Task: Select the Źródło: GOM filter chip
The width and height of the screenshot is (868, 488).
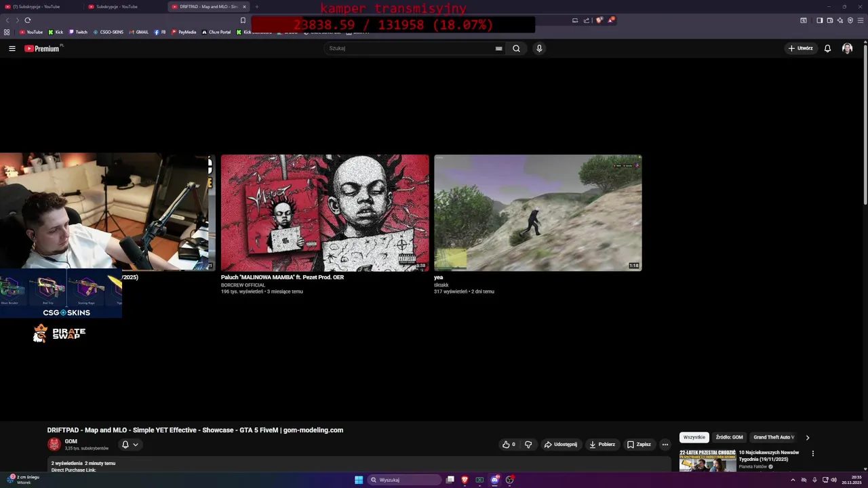Action: coord(729,437)
